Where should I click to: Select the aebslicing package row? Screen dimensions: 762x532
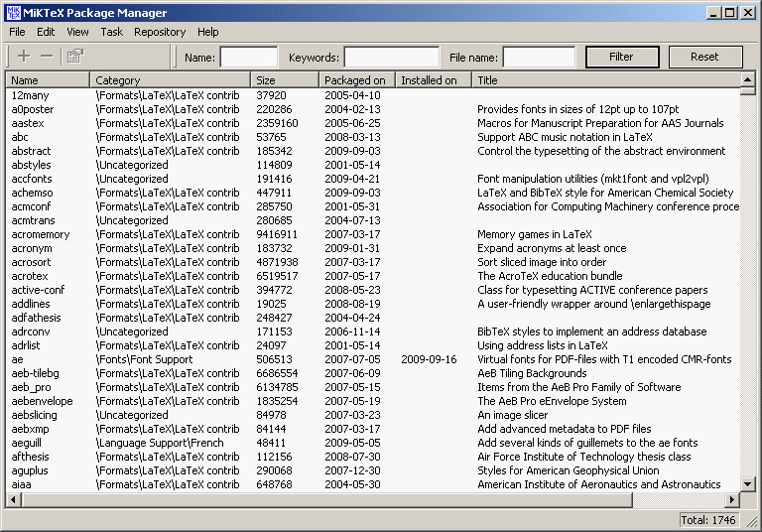tap(373, 415)
